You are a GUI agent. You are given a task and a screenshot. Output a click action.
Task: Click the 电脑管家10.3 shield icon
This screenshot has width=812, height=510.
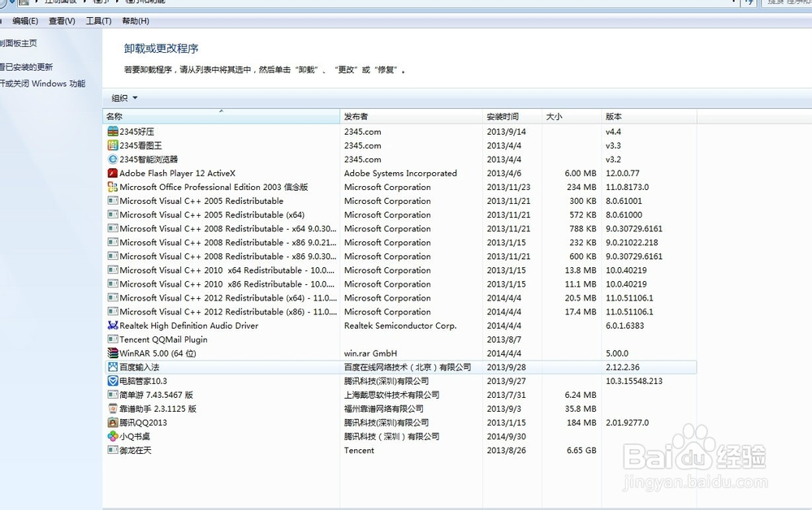pyautogui.click(x=112, y=381)
